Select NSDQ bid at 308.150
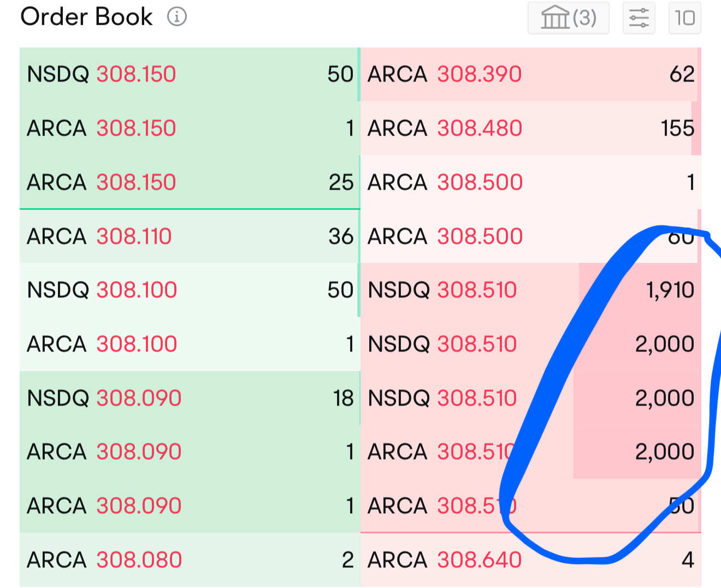Viewport: 721px width, 588px height. (x=190, y=74)
